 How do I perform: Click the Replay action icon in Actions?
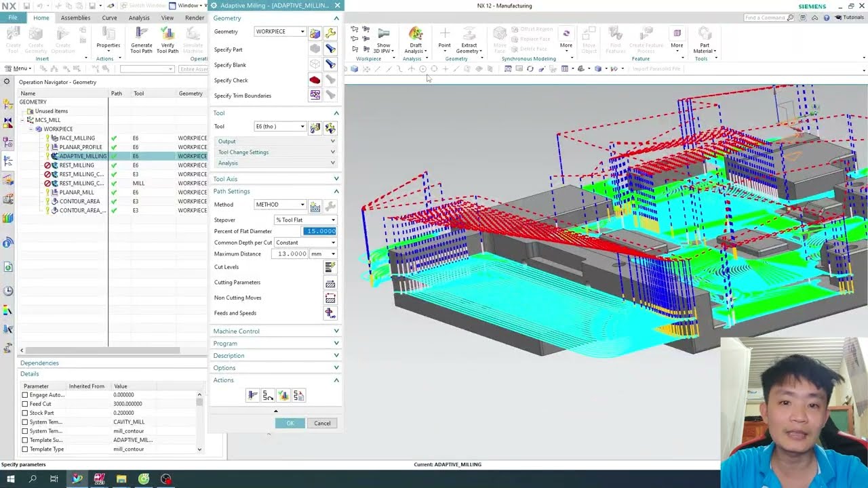pos(268,395)
